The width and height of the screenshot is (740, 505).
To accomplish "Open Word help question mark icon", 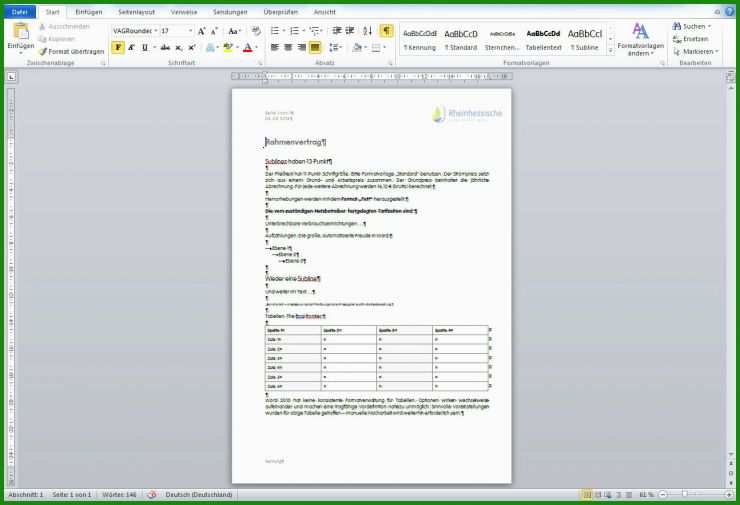I will click(730, 12).
